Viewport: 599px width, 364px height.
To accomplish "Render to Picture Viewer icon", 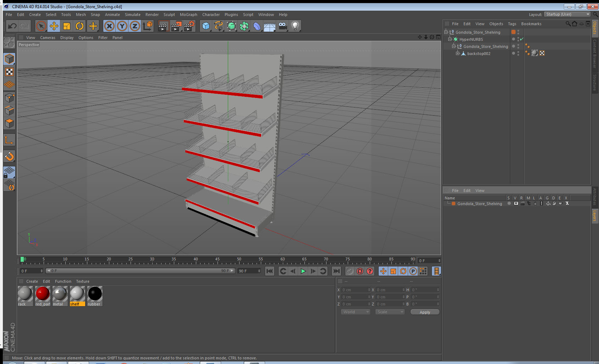I will tap(176, 26).
